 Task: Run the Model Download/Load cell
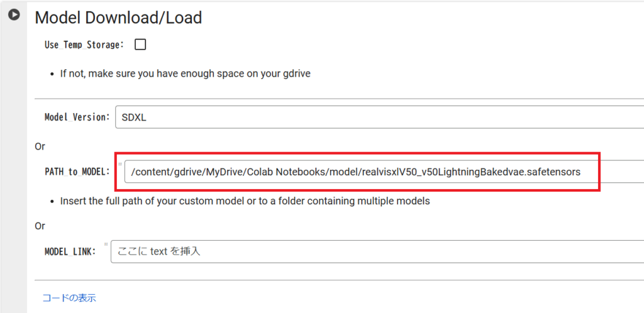coord(13,14)
